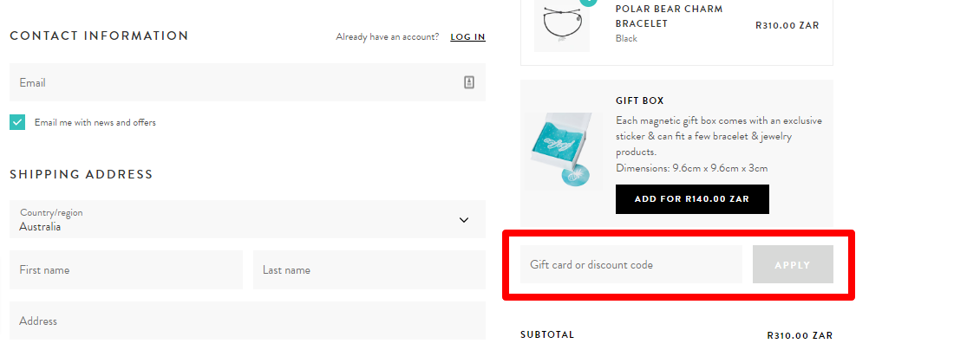The image size is (980, 350).
Task: Click the LOG IN link
Action: [467, 37]
